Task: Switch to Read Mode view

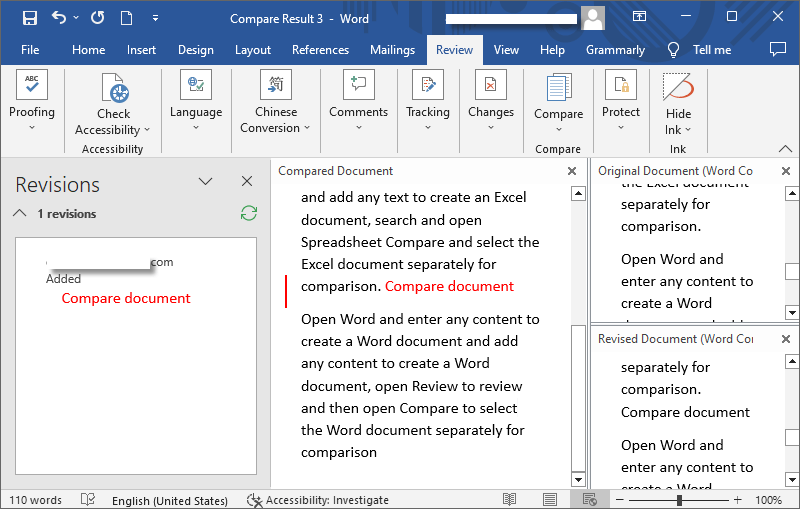Action: point(509,500)
